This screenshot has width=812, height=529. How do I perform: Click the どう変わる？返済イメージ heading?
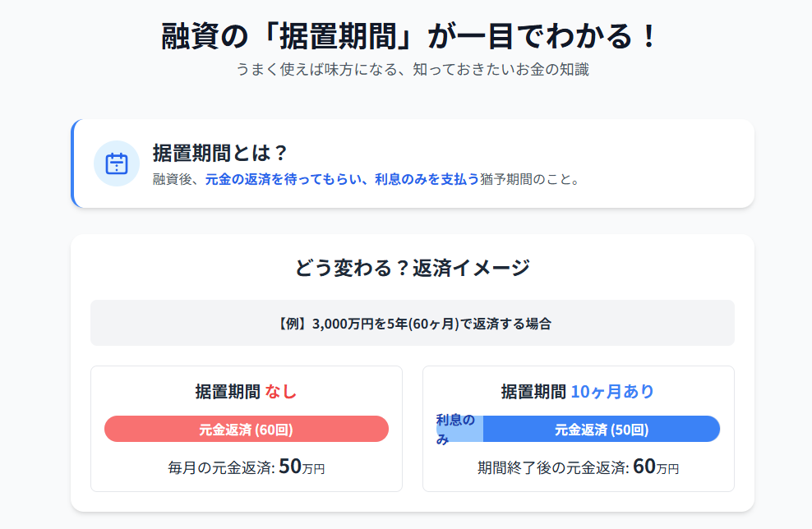pyautogui.click(x=413, y=268)
